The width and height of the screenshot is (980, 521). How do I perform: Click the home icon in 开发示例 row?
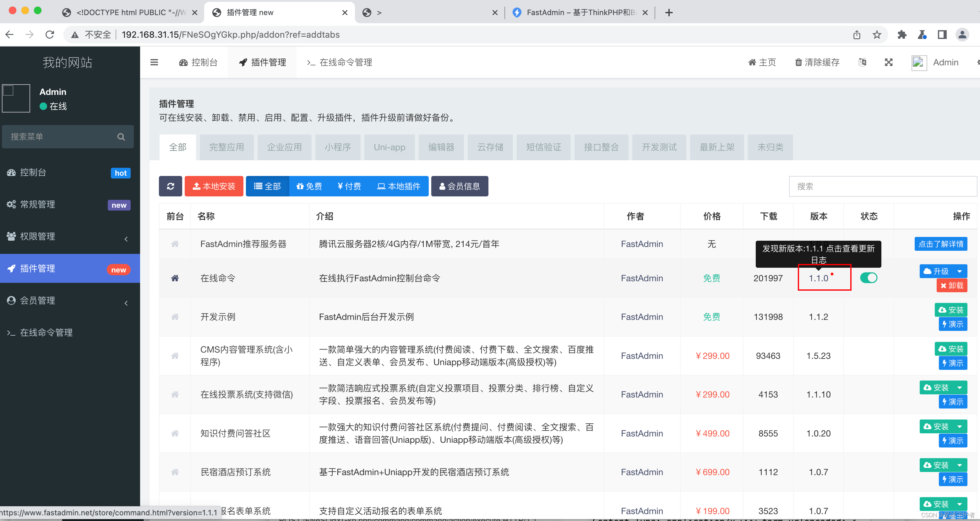(x=175, y=317)
